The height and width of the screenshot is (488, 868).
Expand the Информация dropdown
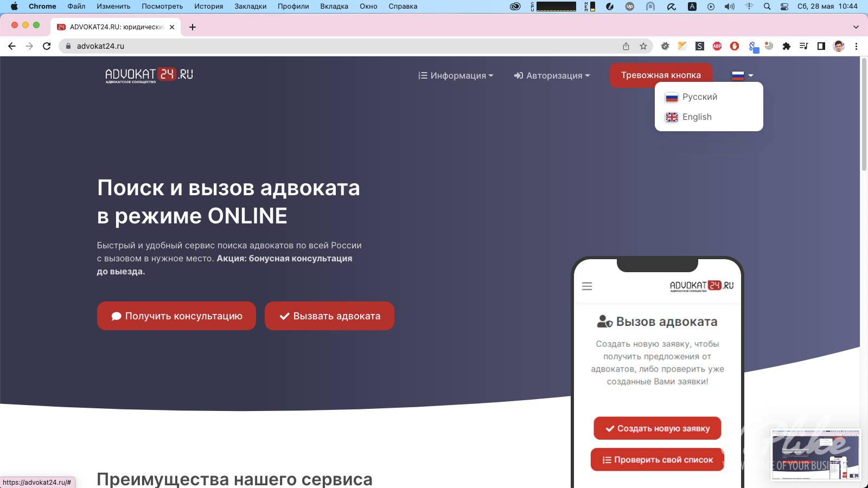[x=456, y=75]
